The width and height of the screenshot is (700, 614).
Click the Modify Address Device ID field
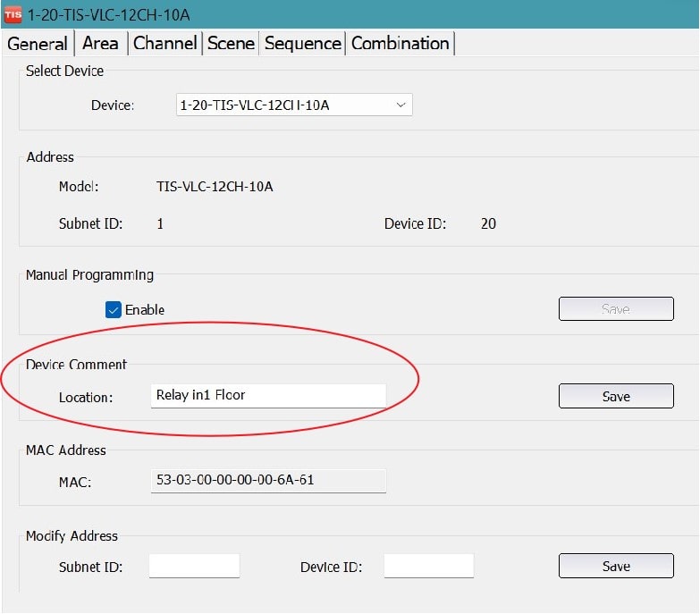(428, 566)
